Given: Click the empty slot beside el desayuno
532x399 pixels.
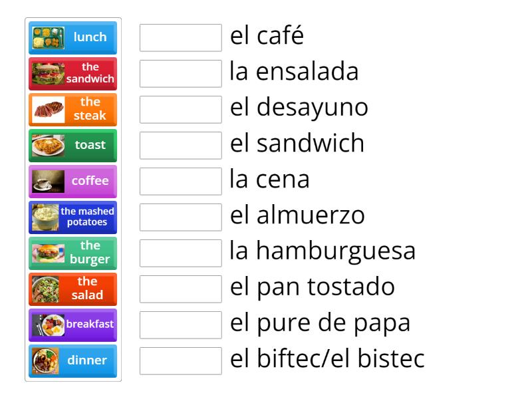Looking at the screenshot, I should point(180,110).
